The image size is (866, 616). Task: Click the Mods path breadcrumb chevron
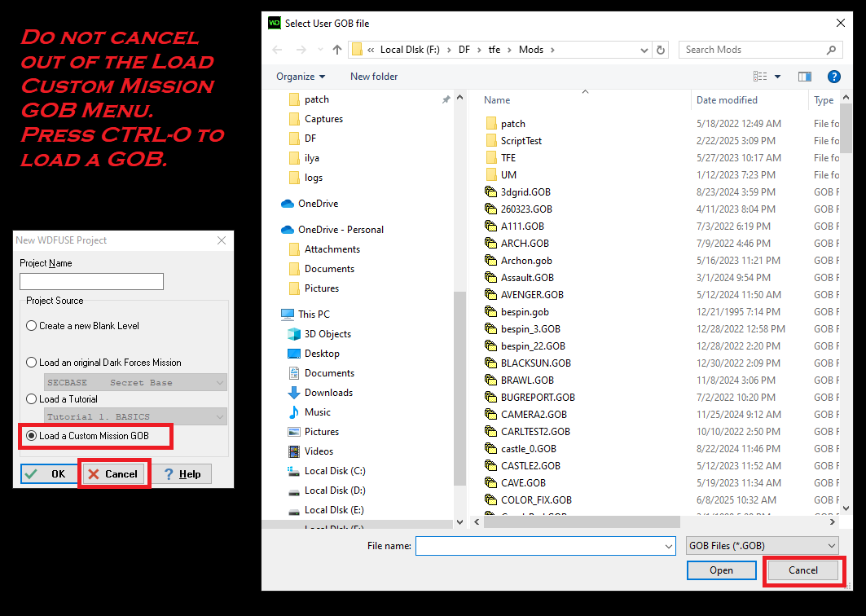pos(552,50)
